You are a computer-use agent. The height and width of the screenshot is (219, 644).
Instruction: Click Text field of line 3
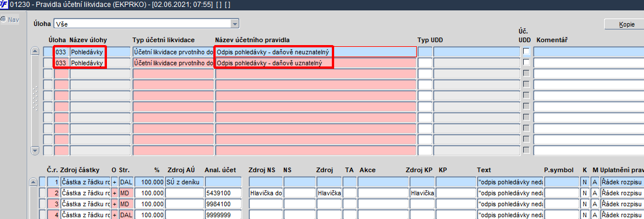(x=510, y=204)
